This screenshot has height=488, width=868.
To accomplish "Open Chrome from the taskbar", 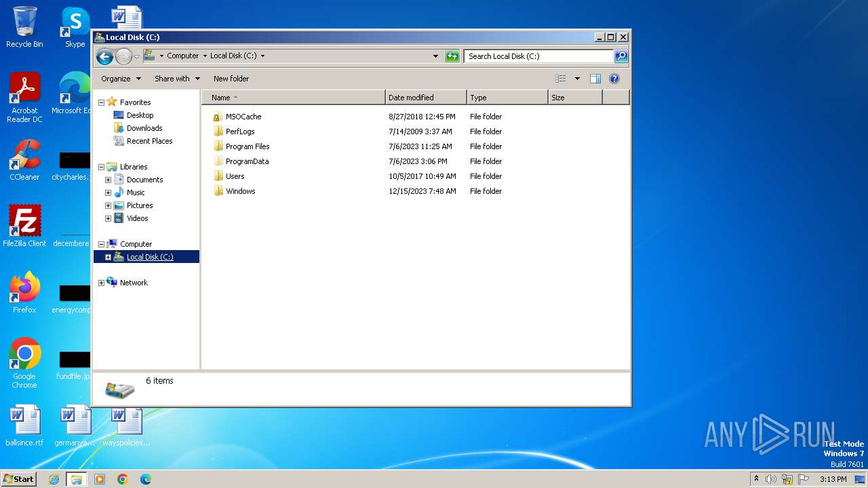I will click(x=123, y=479).
